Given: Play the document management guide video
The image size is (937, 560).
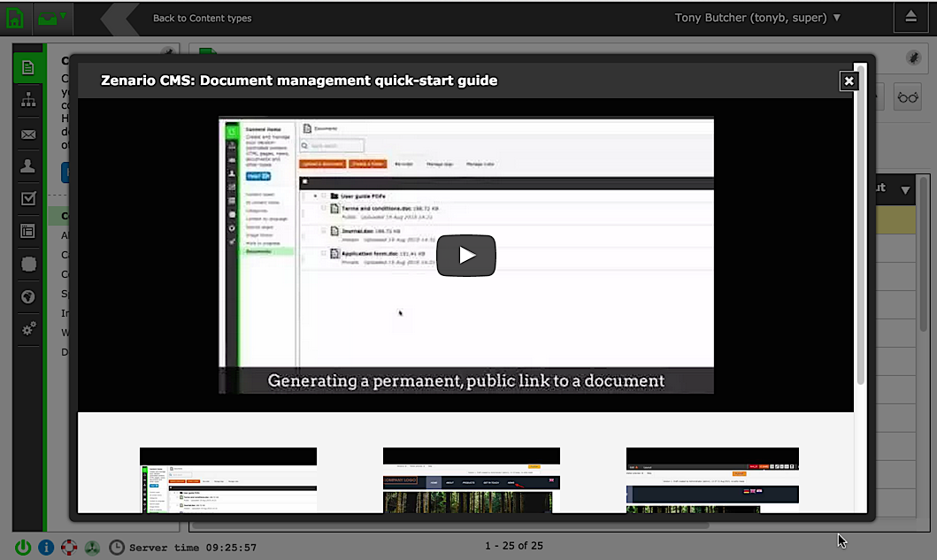Looking at the screenshot, I should (466, 256).
